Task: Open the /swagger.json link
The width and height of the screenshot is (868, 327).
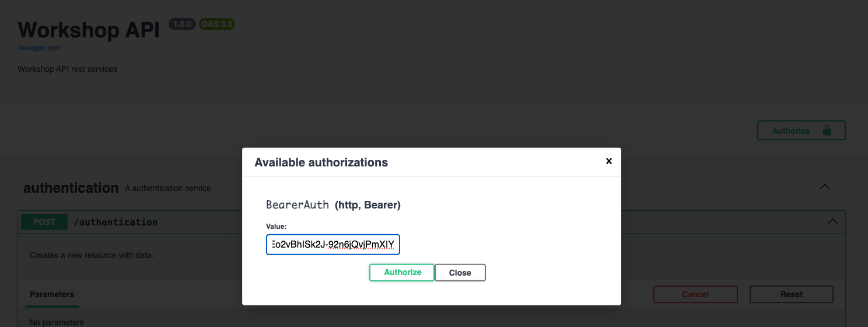Action: click(x=39, y=48)
